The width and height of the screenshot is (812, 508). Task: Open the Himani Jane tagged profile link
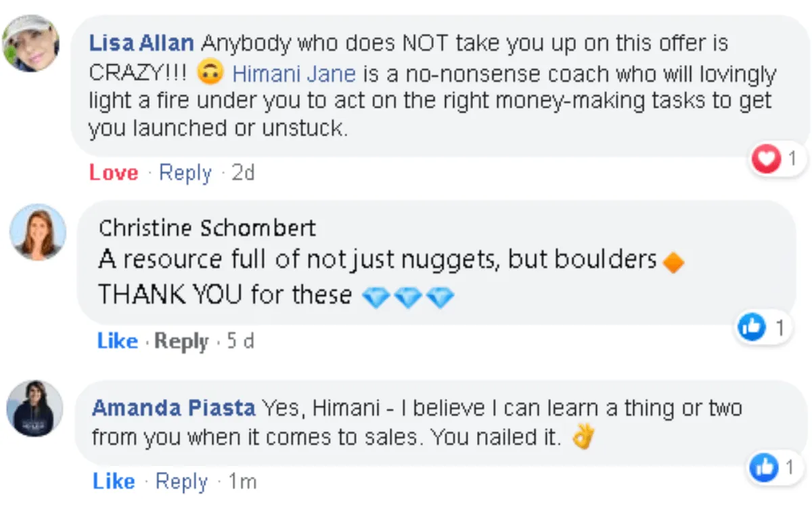pyautogui.click(x=294, y=73)
